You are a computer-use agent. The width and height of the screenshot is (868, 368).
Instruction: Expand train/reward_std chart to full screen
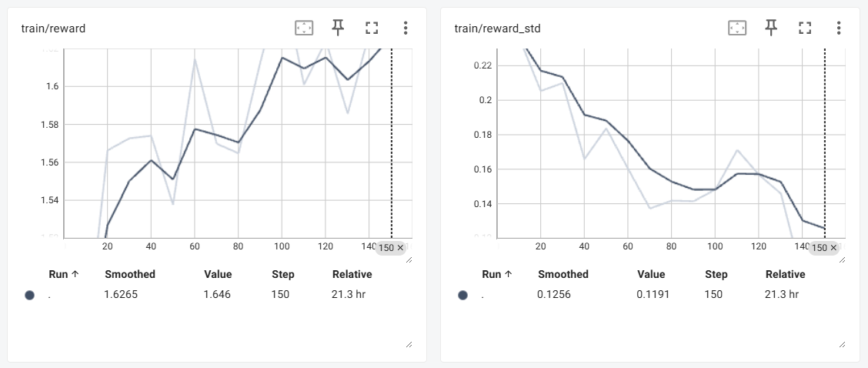[806, 28]
